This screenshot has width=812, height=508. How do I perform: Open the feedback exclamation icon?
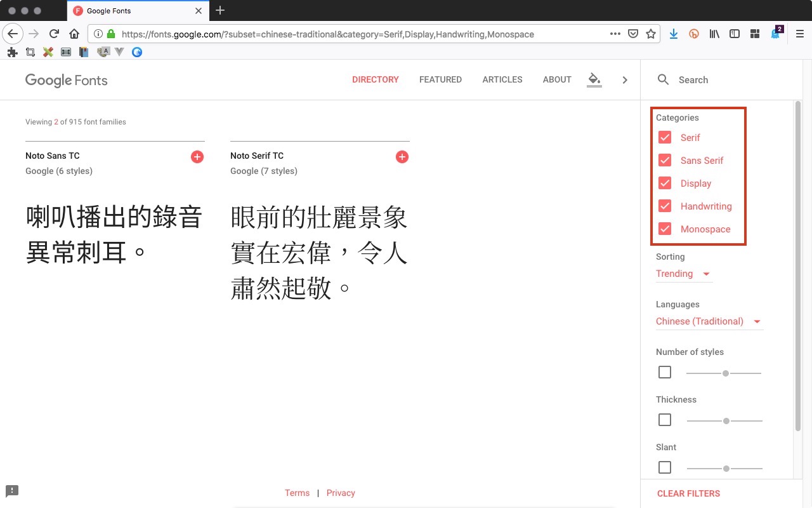pyautogui.click(x=12, y=490)
